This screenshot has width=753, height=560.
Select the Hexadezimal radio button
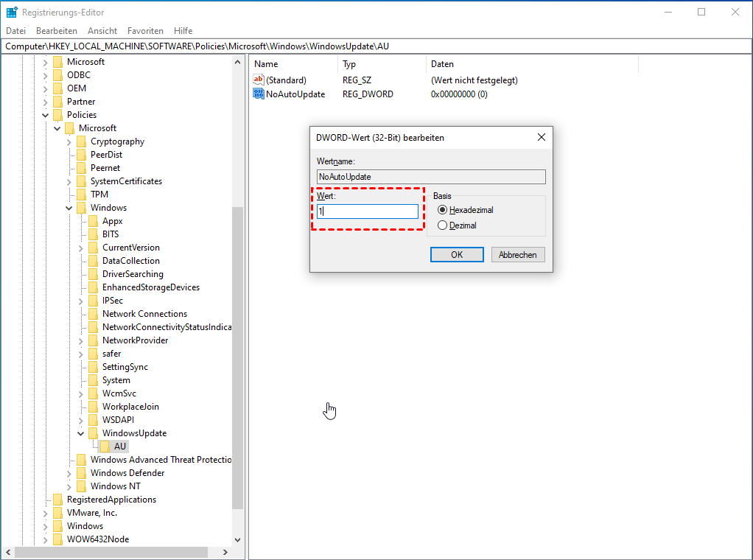(442, 210)
